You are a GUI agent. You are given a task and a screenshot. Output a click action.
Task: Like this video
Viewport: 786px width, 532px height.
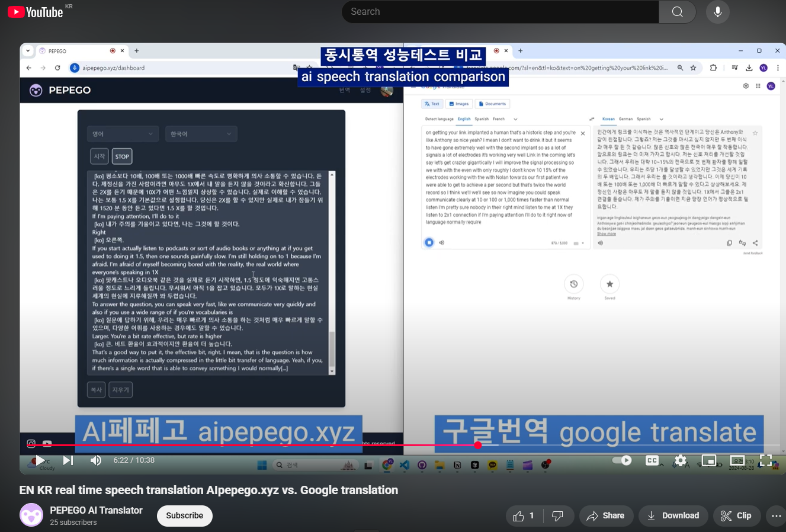pyautogui.click(x=524, y=516)
